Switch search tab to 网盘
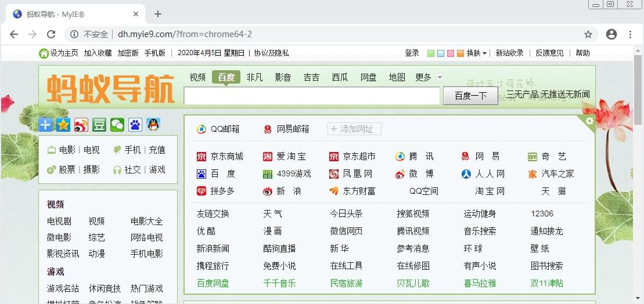This screenshot has width=644, height=304. (368, 77)
